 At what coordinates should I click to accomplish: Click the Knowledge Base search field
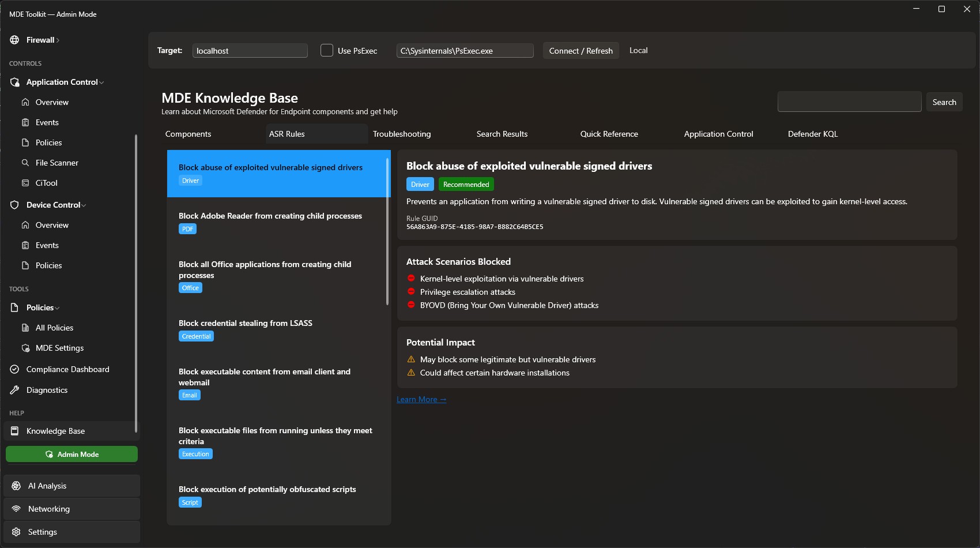tap(849, 102)
